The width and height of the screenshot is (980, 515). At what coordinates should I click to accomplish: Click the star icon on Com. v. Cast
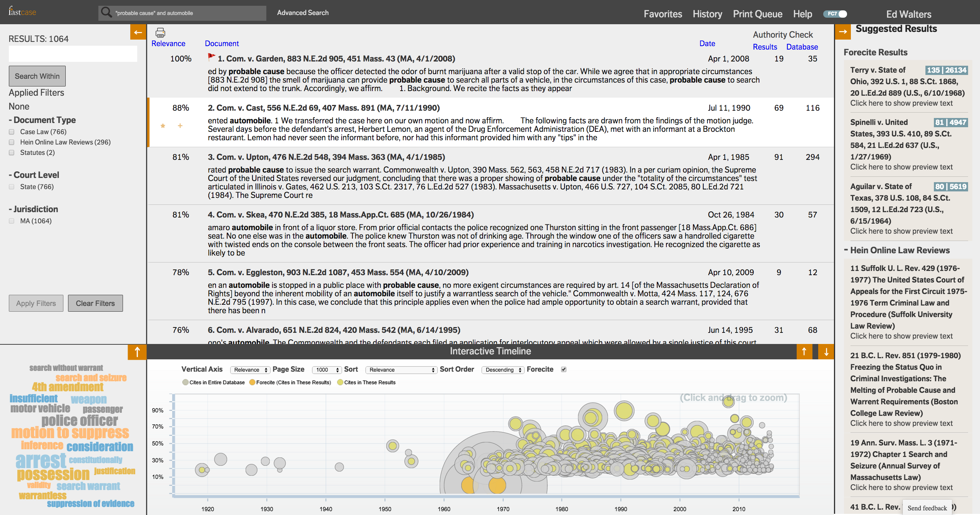(x=163, y=126)
